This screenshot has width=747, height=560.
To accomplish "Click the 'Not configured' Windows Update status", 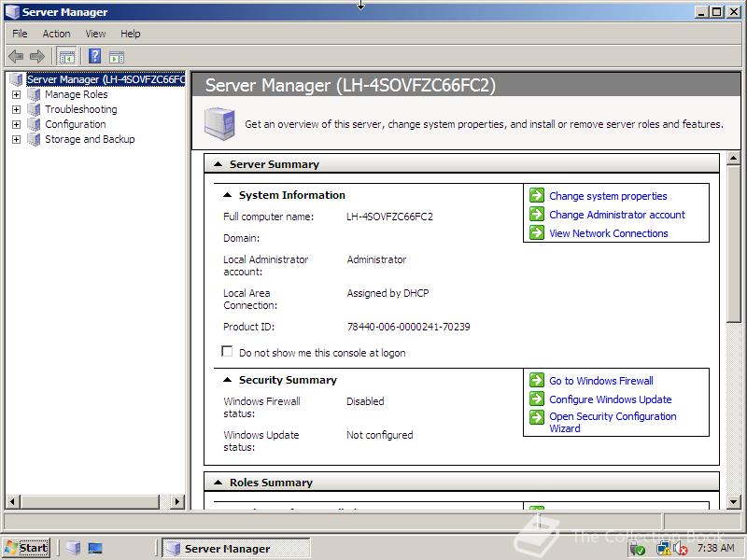I will pyautogui.click(x=380, y=435).
